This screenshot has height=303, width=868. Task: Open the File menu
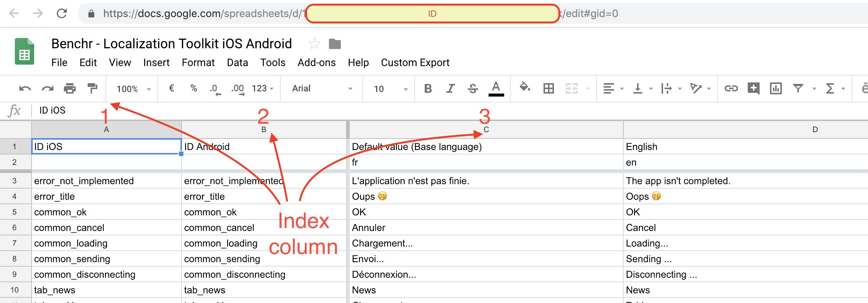point(59,62)
